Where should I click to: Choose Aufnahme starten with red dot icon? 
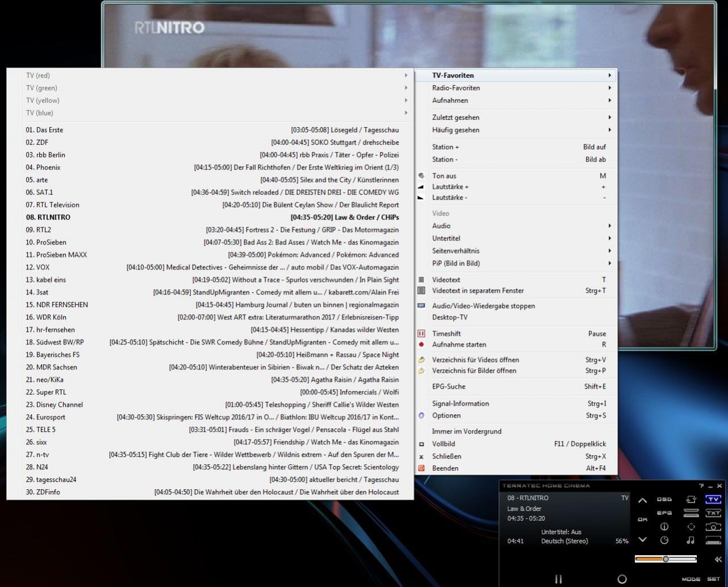[x=516, y=344]
